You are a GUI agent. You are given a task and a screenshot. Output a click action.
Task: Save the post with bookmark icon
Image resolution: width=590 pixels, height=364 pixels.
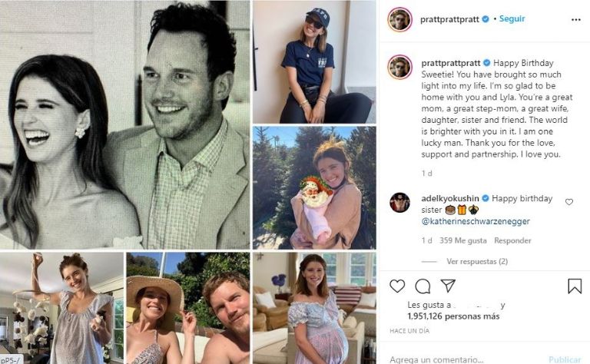coord(575,286)
